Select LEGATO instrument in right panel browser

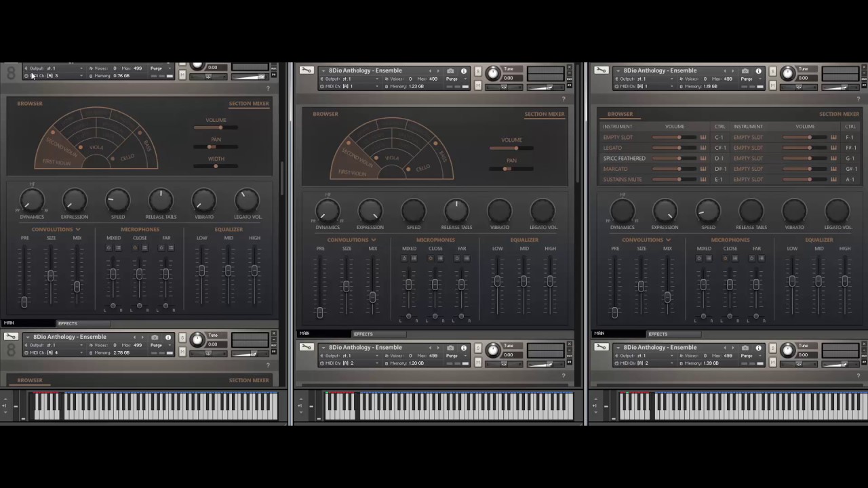click(x=612, y=148)
